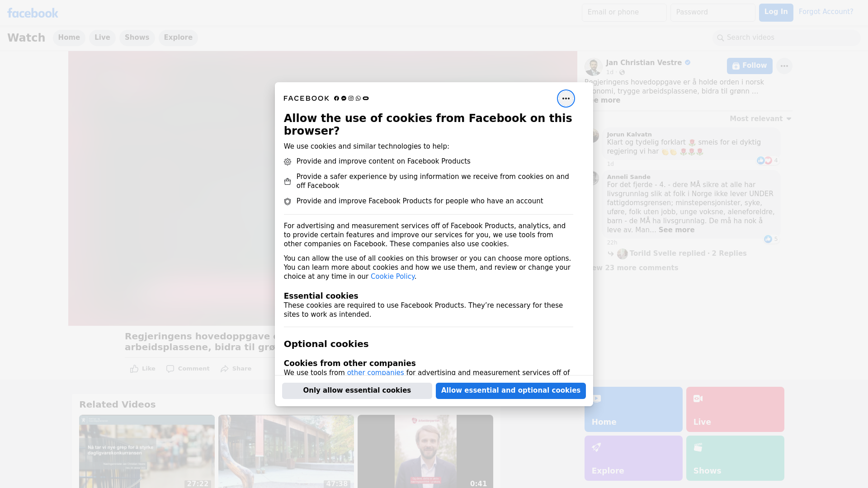Click the Facebook logo in top bar
The height and width of the screenshot is (488, 868).
pos(33,13)
